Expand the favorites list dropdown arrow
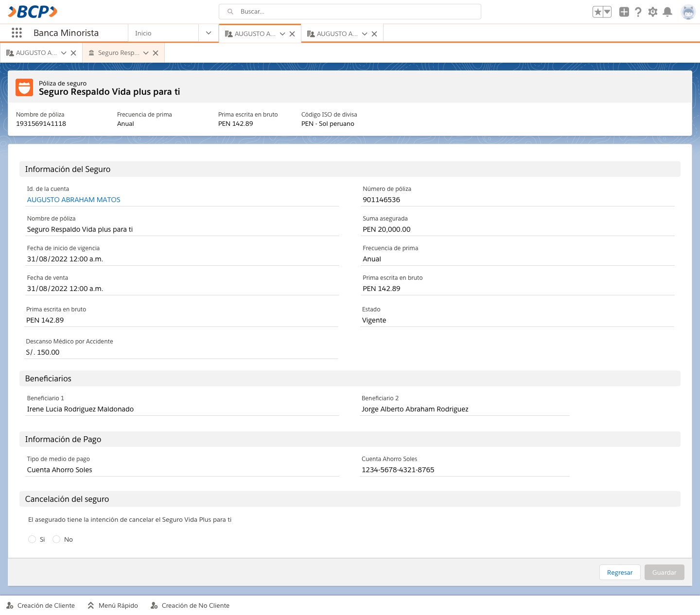 click(607, 12)
